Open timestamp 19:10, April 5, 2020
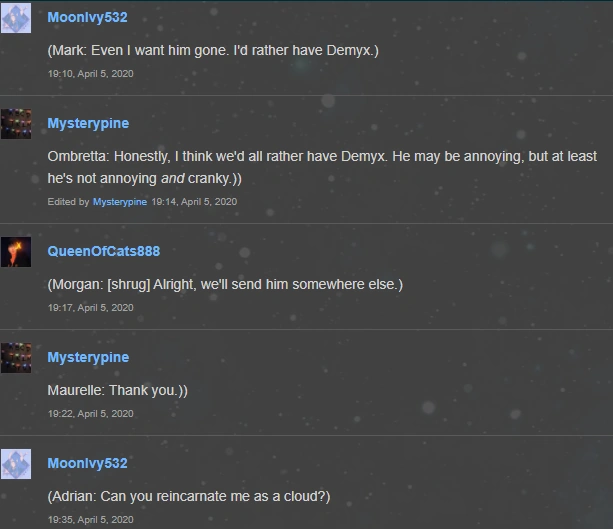This screenshot has width=613, height=529. (90, 74)
